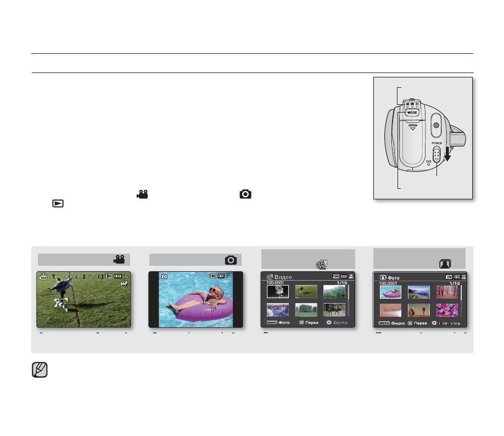Click the film reel icon above Видео screen
Screen dimensions: 504x436
click(x=321, y=264)
